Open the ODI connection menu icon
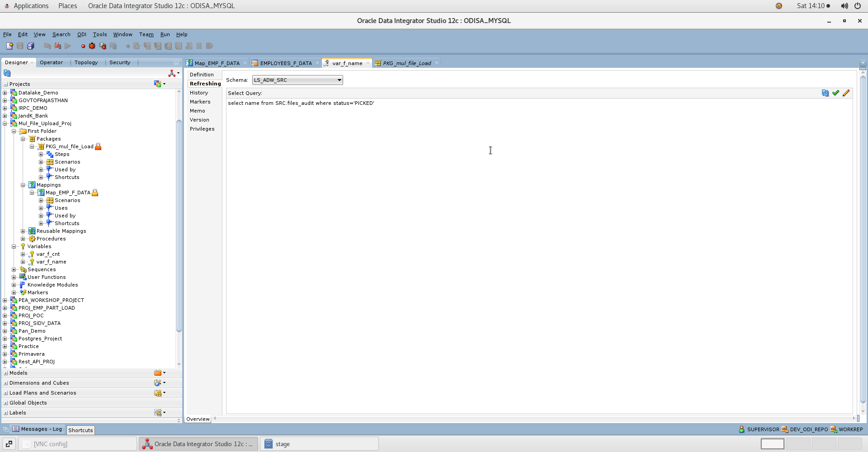The height and width of the screenshot is (452, 868). (x=174, y=73)
